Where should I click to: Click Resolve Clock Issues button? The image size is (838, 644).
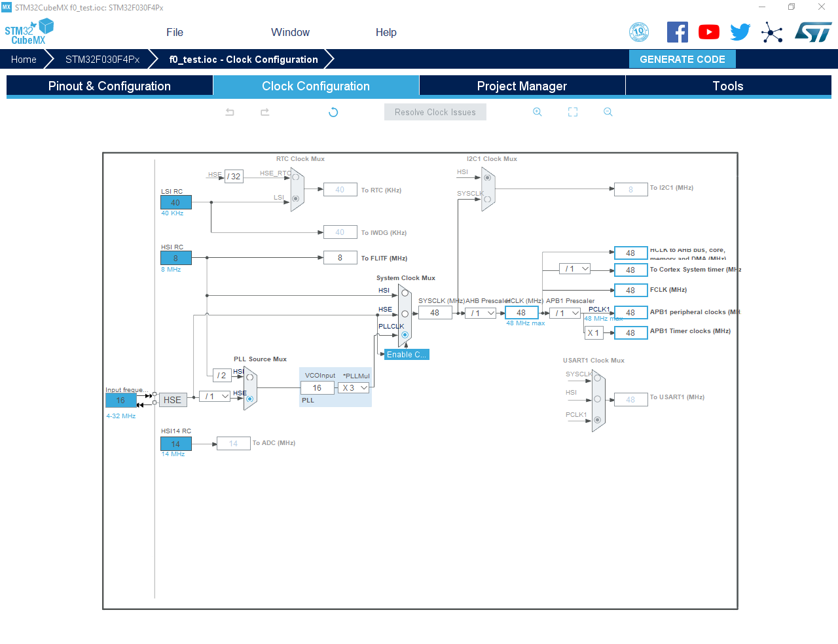click(x=435, y=112)
